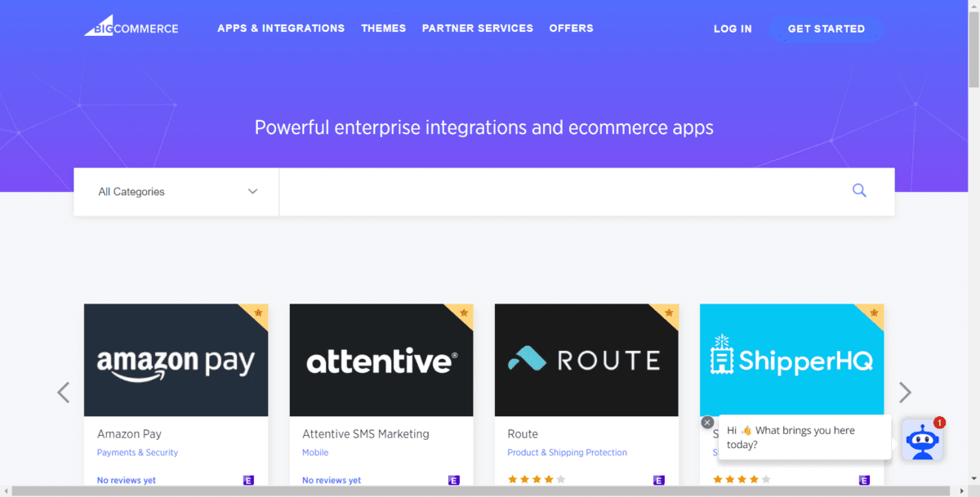Click the magnifying glass search icon
The height and width of the screenshot is (497, 980).
click(859, 191)
